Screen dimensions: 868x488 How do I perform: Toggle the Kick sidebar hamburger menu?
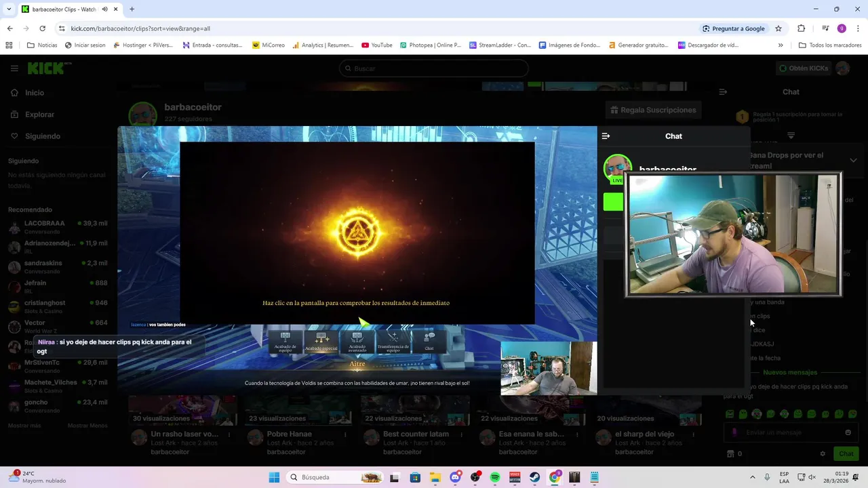14,68
